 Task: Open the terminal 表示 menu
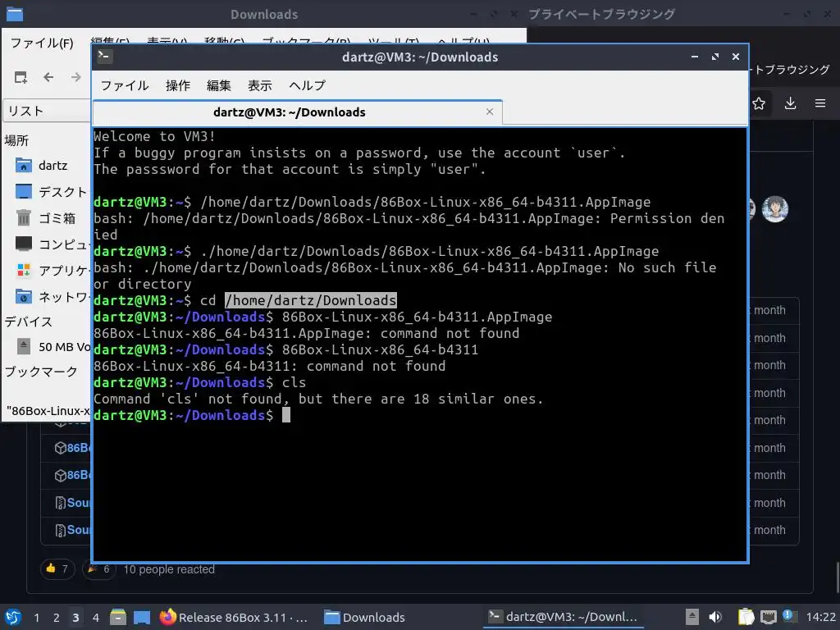pos(260,85)
